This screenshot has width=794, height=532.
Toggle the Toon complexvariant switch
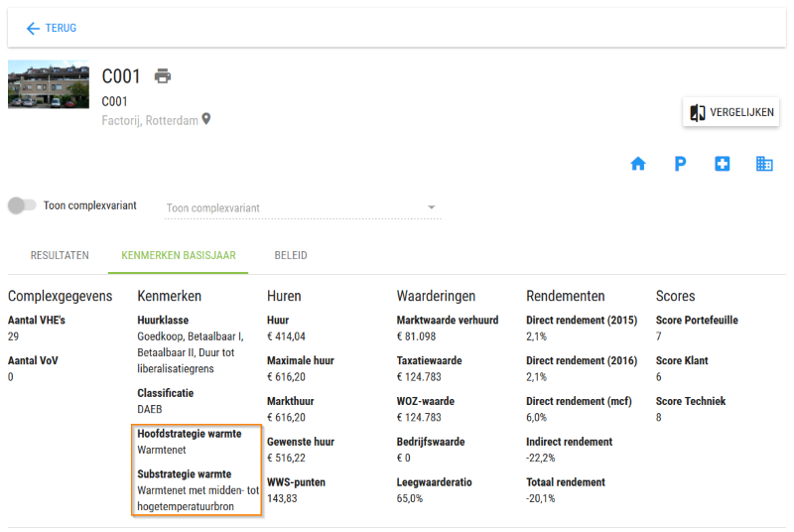click(22, 205)
